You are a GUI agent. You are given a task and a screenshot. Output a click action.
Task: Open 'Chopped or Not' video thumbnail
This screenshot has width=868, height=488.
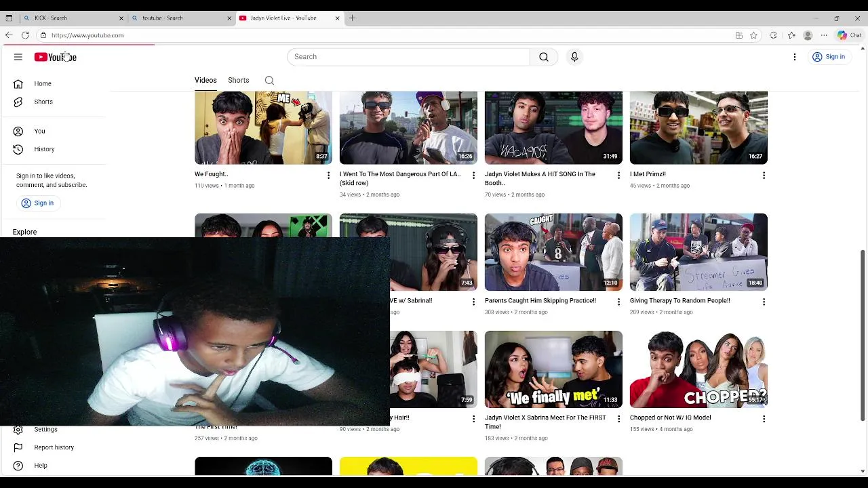click(698, 369)
